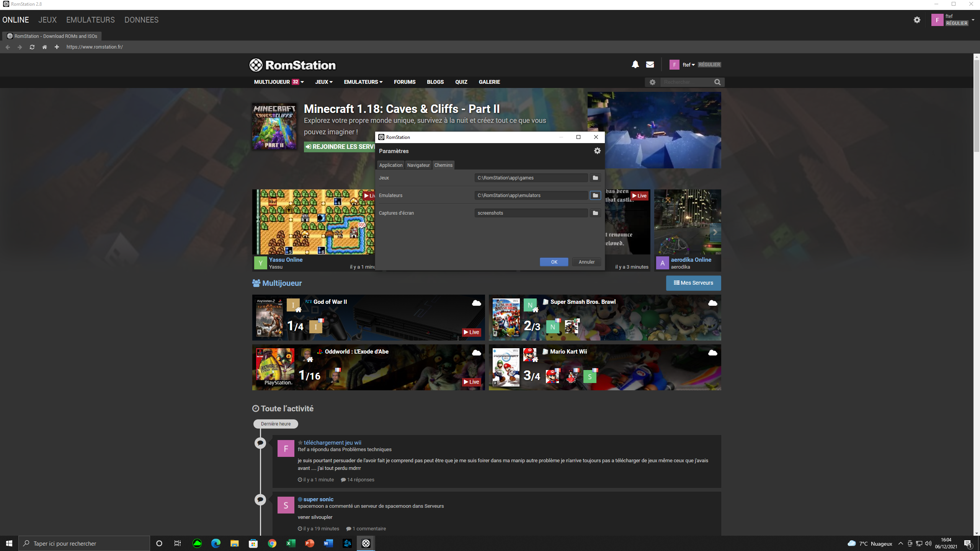
Task: Click the cloud icon on Mario Kart Wii server
Action: (712, 353)
